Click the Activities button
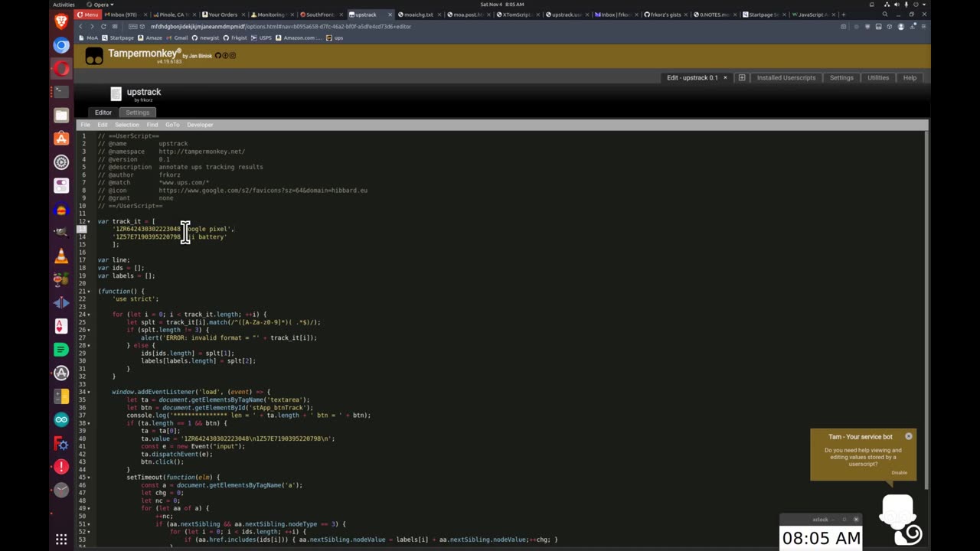Screen dimensions: 980x551 (x=64, y=5)
